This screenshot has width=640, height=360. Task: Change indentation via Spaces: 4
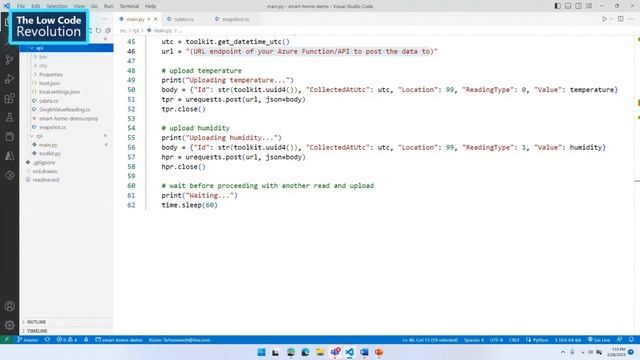(473, 340)
